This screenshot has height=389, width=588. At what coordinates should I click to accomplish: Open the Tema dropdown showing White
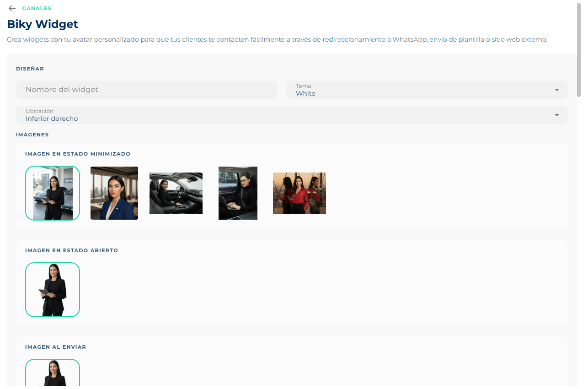click(x=427, y=90)
